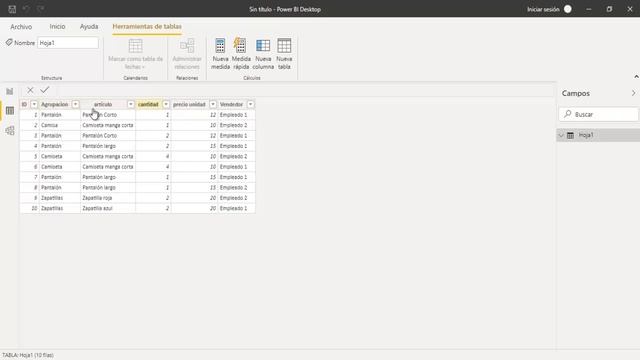Viewport: 640px width, 360px height.
Task: Click the search magnifier icon in Campos
Action: [x=568, y=114]
